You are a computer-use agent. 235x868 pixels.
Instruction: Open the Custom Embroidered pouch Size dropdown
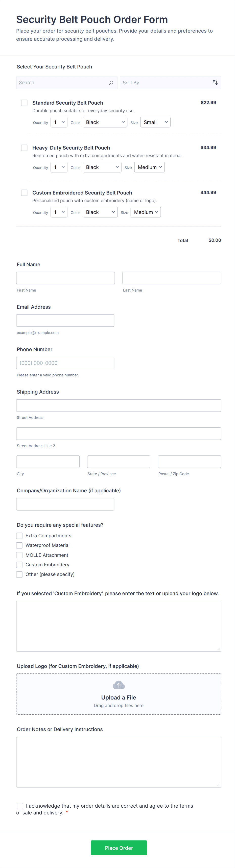pos(145,212)
